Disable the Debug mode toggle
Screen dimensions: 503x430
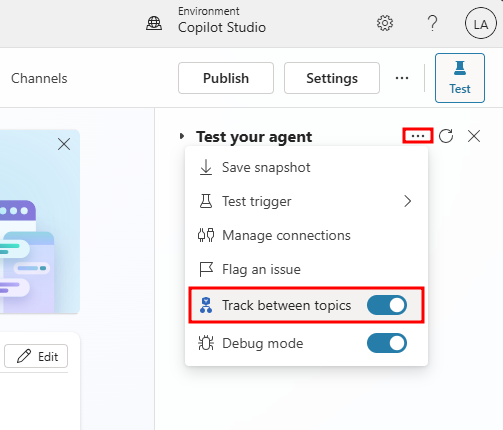pos(387,343)
